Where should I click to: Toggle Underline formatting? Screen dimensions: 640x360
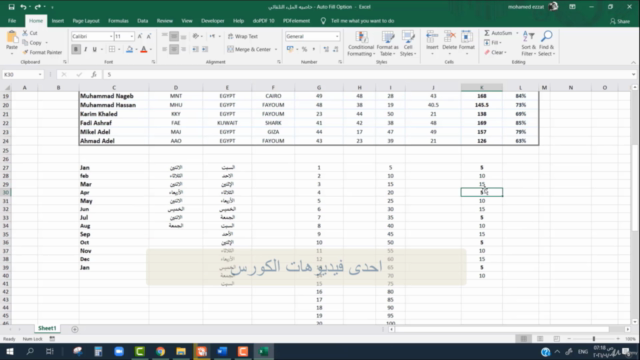[95, 49]
